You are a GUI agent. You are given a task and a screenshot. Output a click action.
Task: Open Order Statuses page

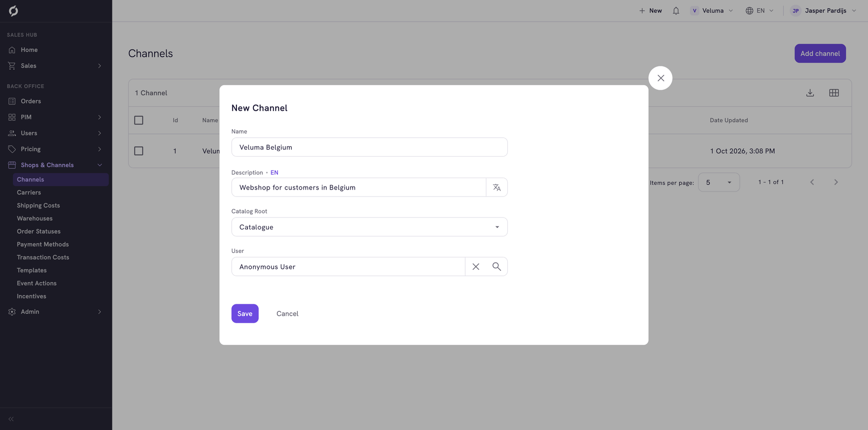click(39, 231)
